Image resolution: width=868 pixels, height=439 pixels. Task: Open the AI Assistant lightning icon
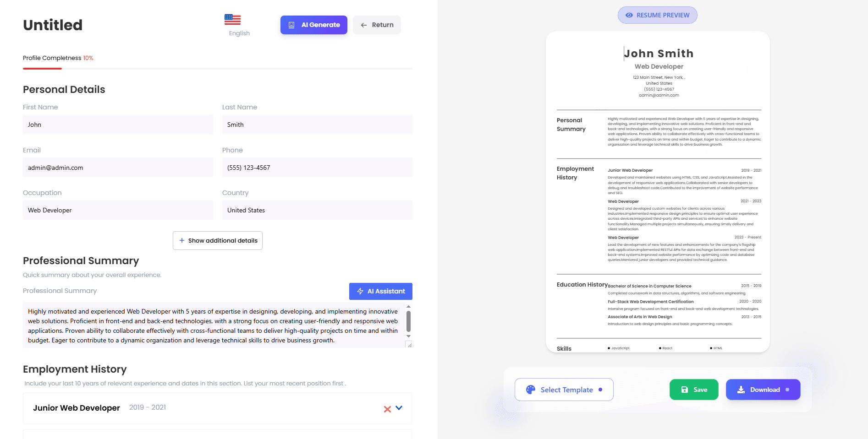point(361,291)
